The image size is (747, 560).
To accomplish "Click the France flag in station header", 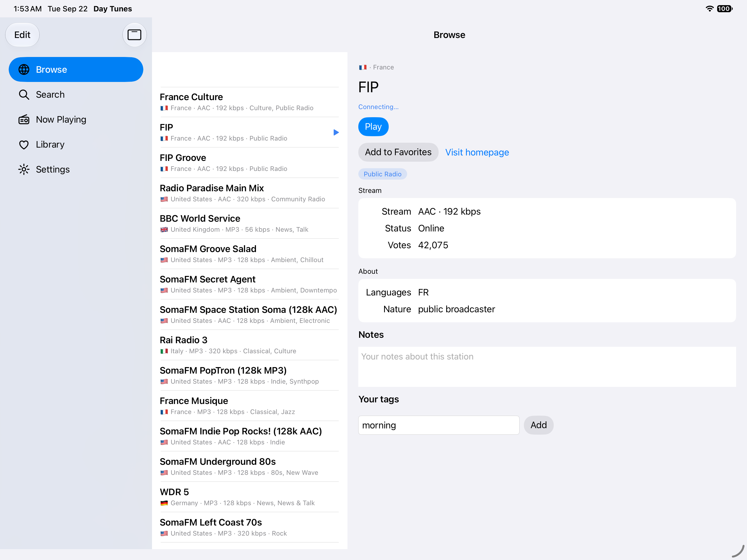I will tap(363, 68).
